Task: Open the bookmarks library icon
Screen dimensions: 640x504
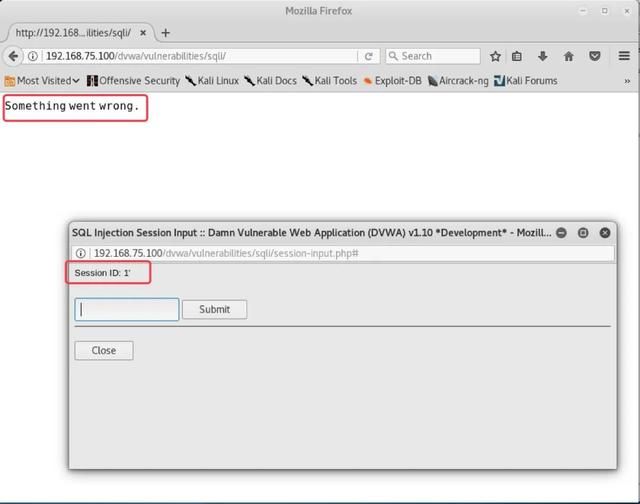Action: pos(517,56)
